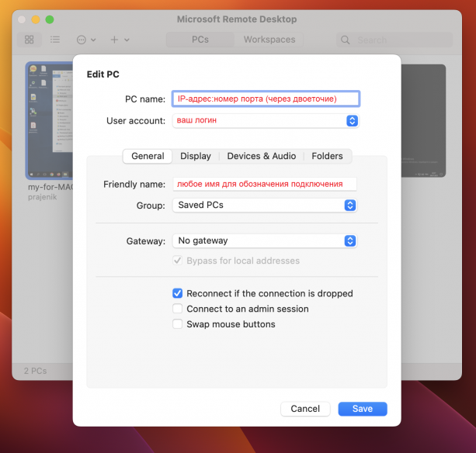Switch to the Display tab
Image resolution: width=476 pixels, height=453 pixels.
coord(196,156)
